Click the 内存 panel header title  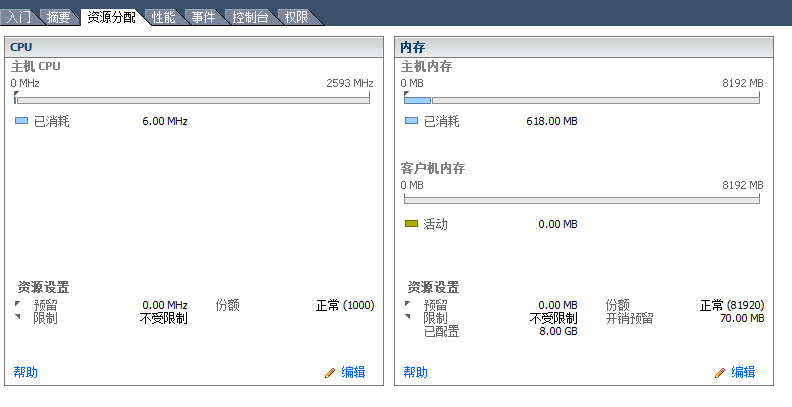[x=413, y=47]
